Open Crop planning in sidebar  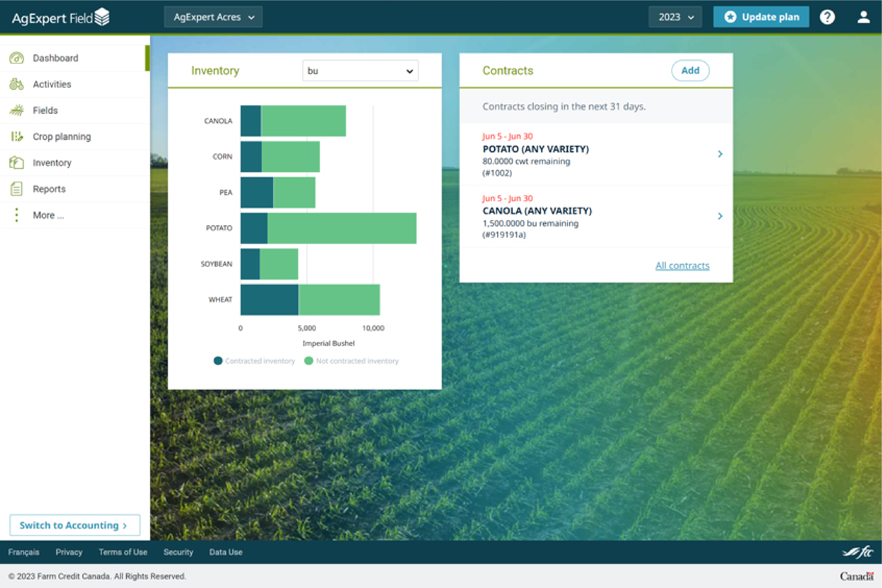pyautogui.click(x=75, y=137)
